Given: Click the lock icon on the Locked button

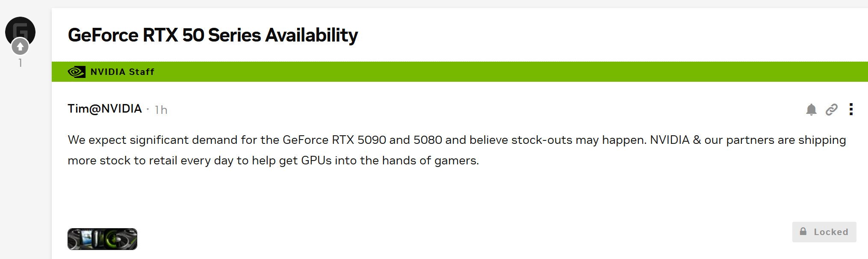Looking at the screenshot, I should pyautogui.click(x=804, y=232).
